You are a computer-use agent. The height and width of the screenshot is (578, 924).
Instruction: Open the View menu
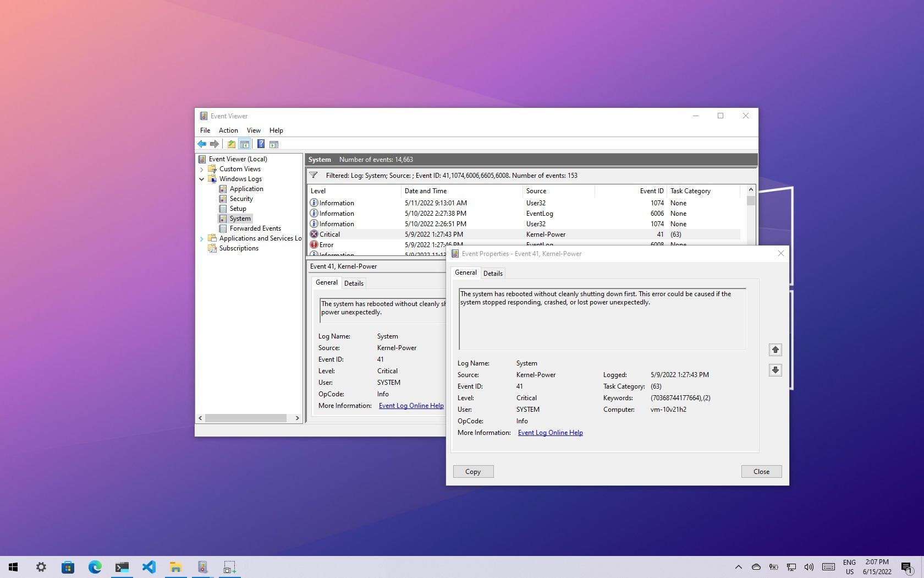(254, 130)
